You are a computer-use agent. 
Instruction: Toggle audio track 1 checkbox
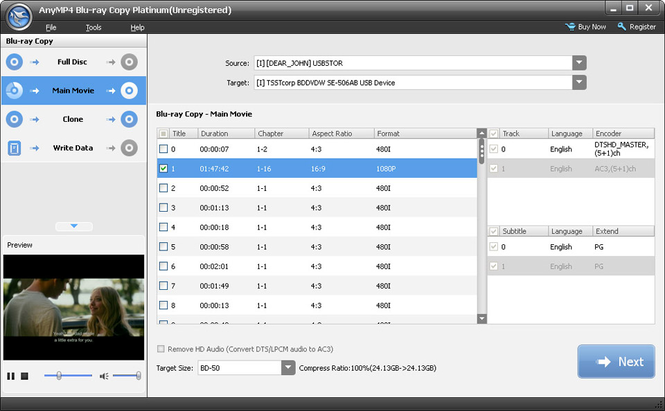click(x=493, y=168)
